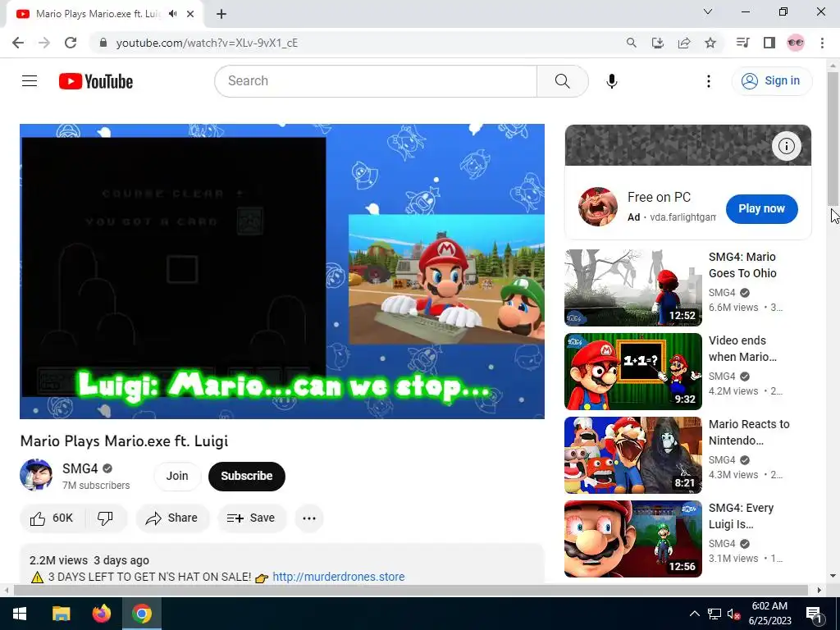Expand the tab search chevron

pos(708,11)
